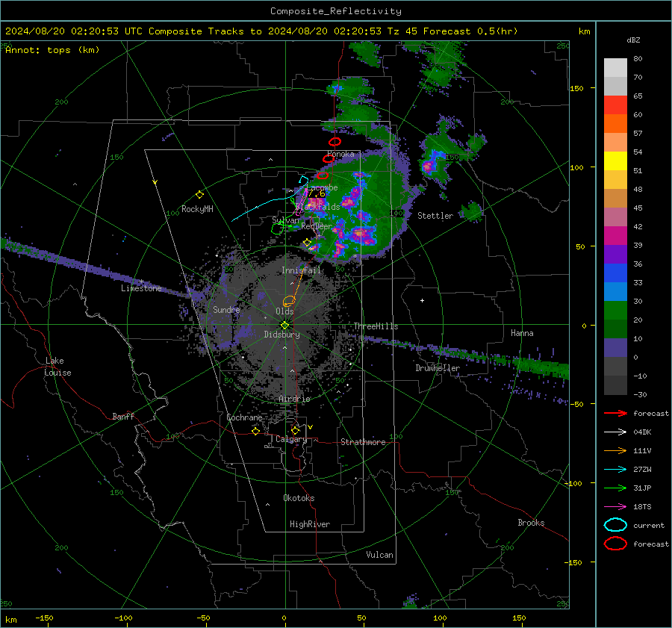Click the Composite_Reflectivity title
Screen dimensions: 672x628
[x=335, y=11]
